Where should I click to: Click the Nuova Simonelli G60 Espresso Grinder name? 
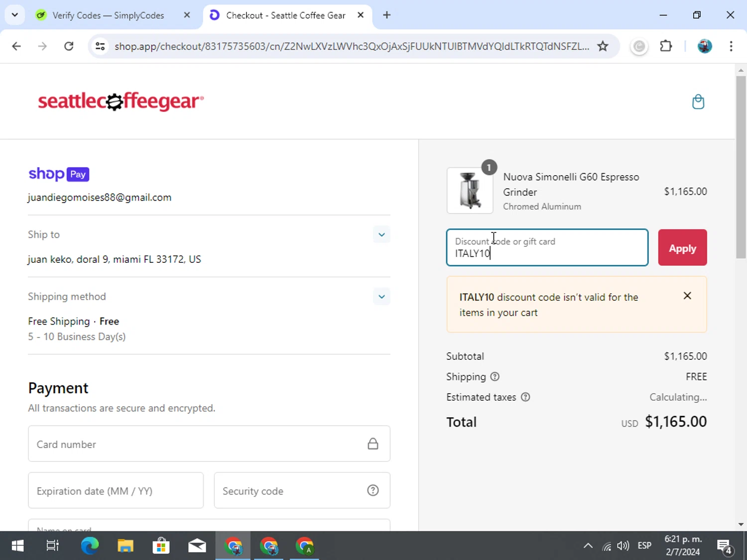coord(571,184)
